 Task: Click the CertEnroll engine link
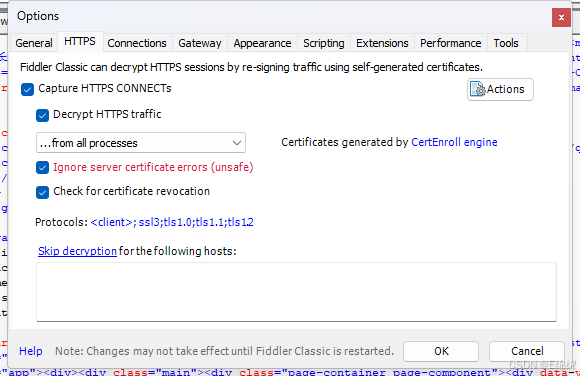(454, 142)
